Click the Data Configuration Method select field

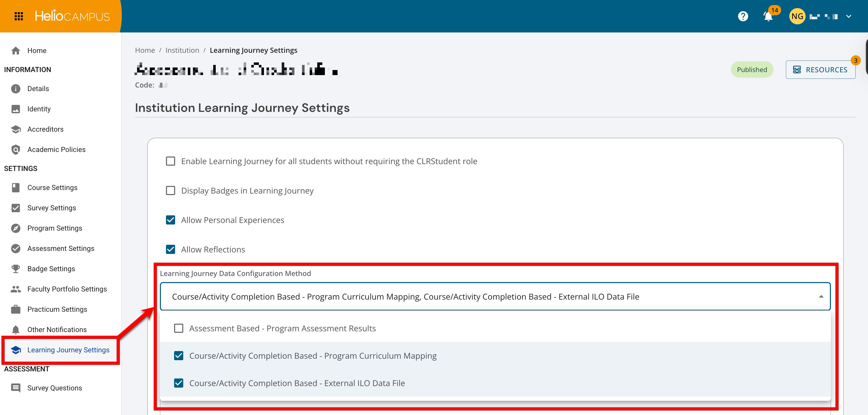[x=495, y=297]
